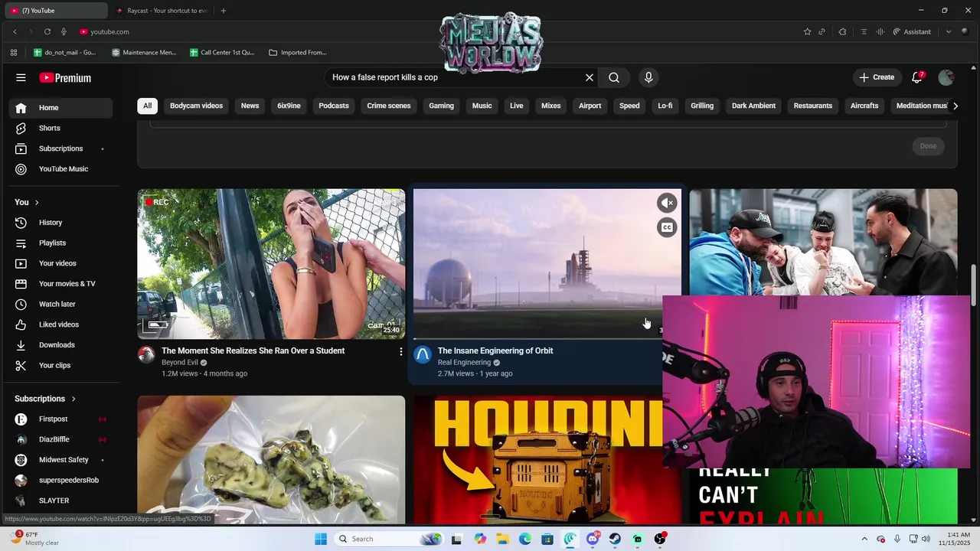Image resolution: width=980 pixels, height=551 pixels.
Task: Unmute the Insane Engineering of Orbit preview
Action: coord(667,203)
